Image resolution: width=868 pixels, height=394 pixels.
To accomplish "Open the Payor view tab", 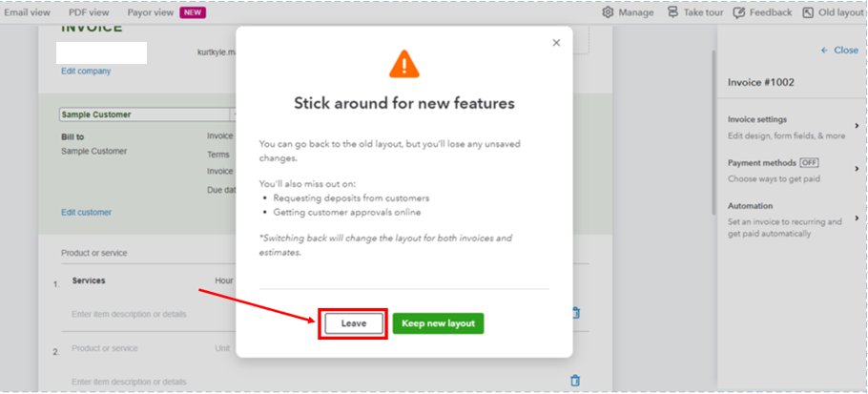I will (x=150, y=12).
